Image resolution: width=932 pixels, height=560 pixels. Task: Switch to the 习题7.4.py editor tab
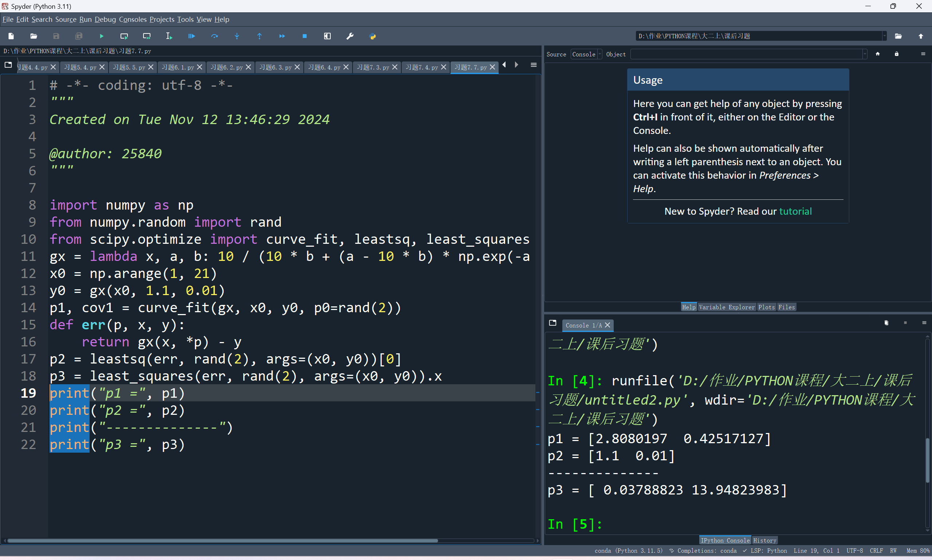click(421, 67)
